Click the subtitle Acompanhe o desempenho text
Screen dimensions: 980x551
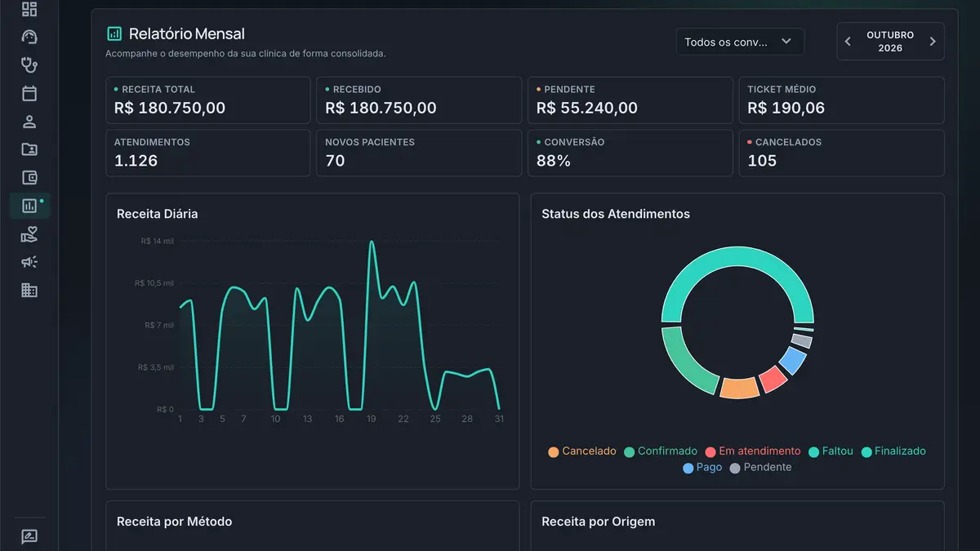point(246,54)
